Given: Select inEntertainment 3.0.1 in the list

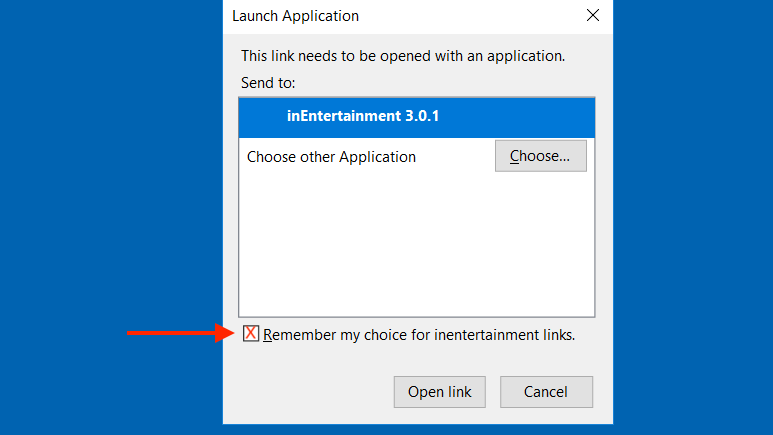Looking at the screenshot, I should click(x=417, y=117).
